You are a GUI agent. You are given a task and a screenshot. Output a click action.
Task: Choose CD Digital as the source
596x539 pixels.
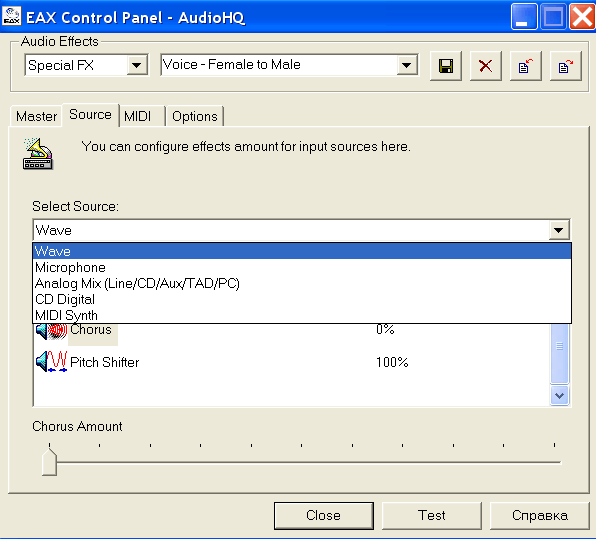(x=302, y=299)
